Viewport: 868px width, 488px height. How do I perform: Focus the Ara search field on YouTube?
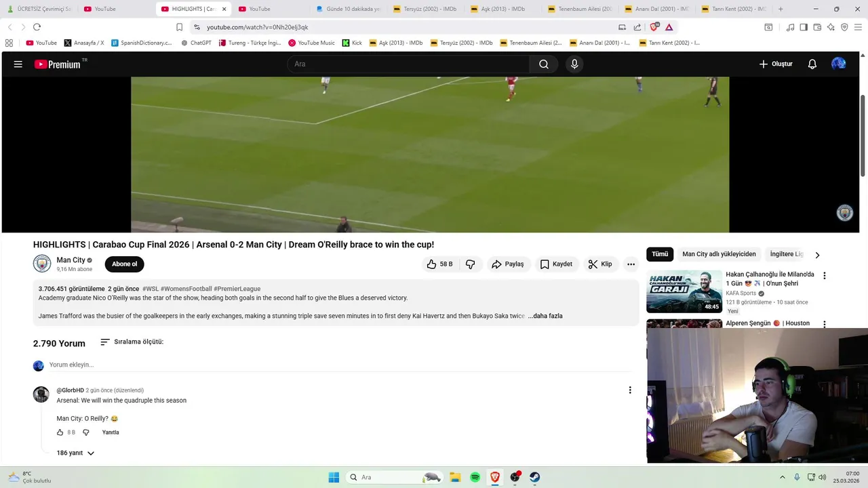(x=408, y=64)
